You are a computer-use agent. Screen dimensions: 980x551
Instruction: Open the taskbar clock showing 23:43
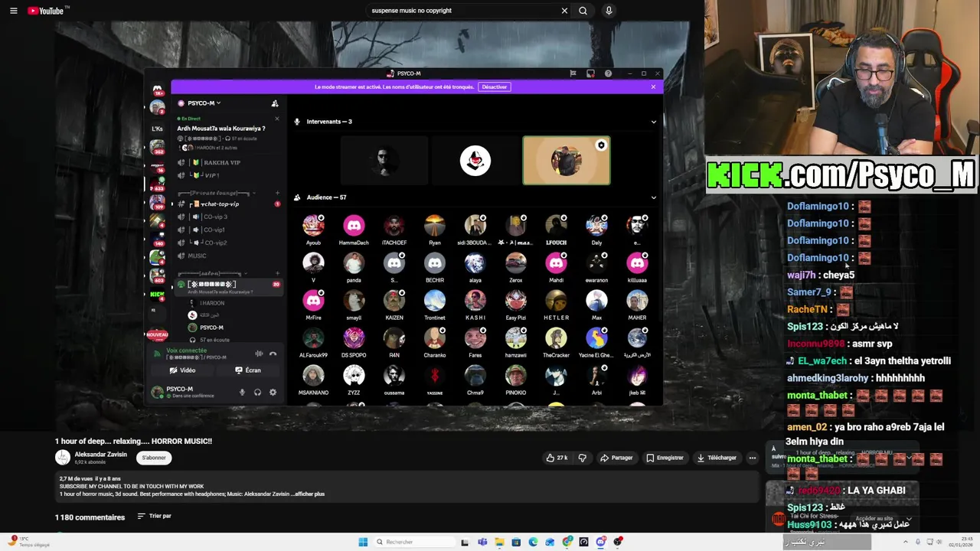[962, 542]
